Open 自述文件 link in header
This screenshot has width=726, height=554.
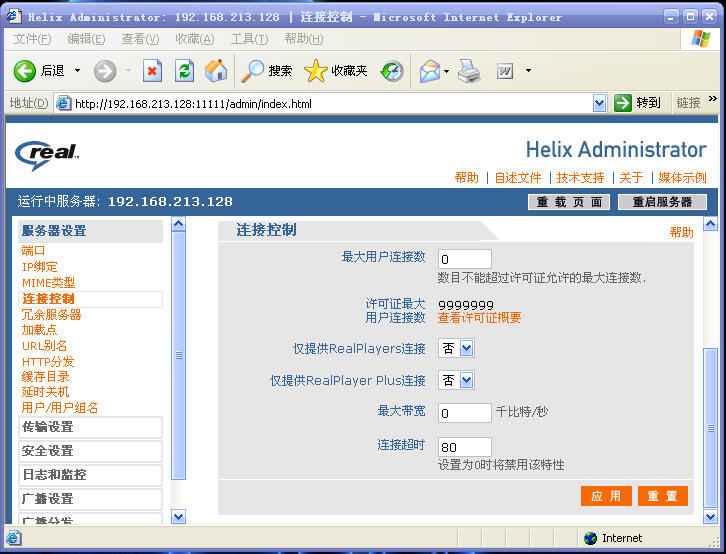click(x=518, y=178)
